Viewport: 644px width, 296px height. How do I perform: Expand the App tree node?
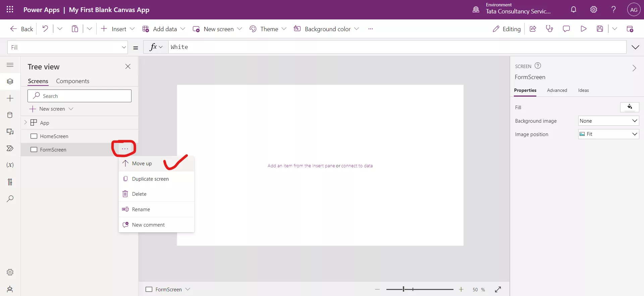pyautogui.click(x=25, y=122)
